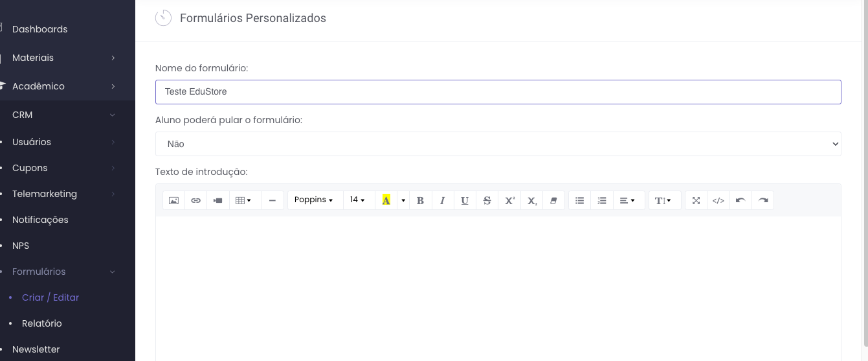Apply the yellow highlight color swatch

[386, 200]
